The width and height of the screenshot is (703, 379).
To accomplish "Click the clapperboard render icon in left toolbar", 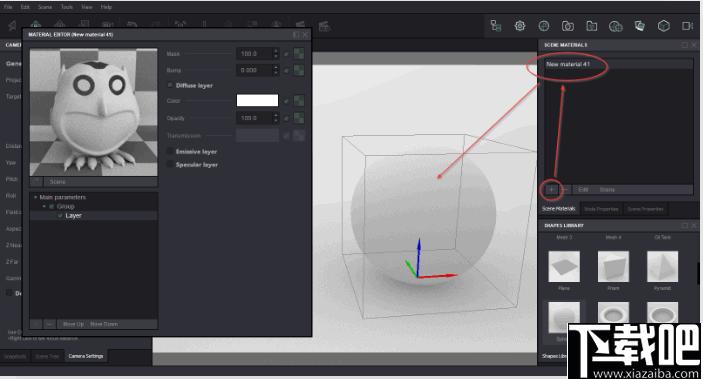I will 324,26.
